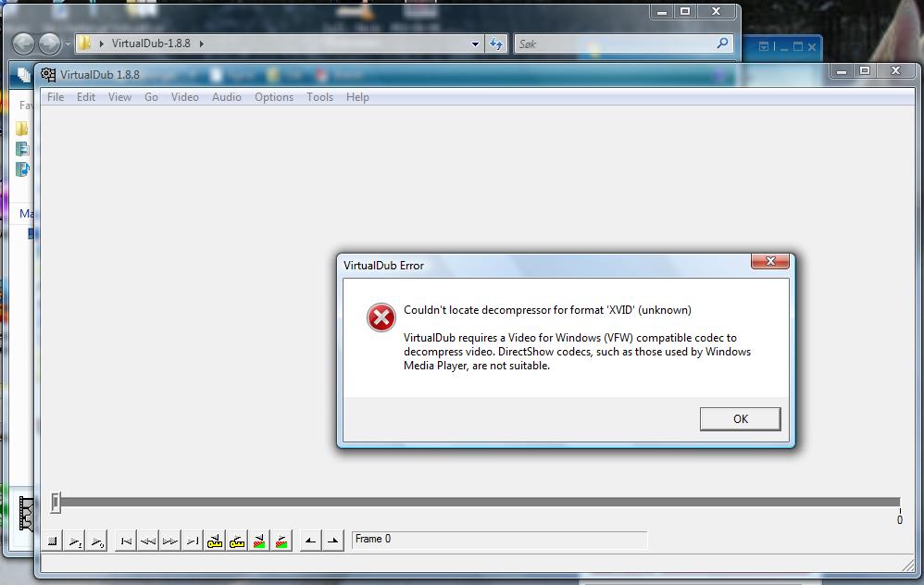The height and width of the screenshot is (585, 924).
Task: Click yellow folder icon in Explorer sidebar
Action: [x=22, y=129]
